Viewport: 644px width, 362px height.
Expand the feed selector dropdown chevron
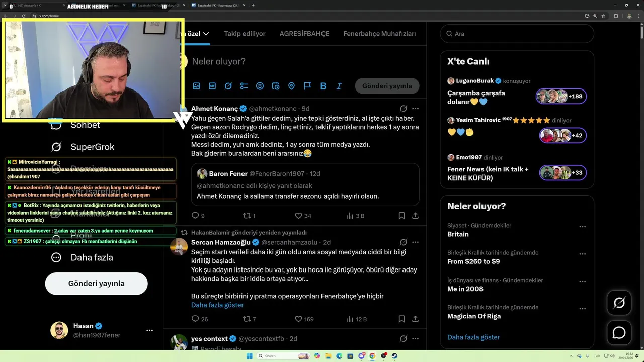click(206, 34)
